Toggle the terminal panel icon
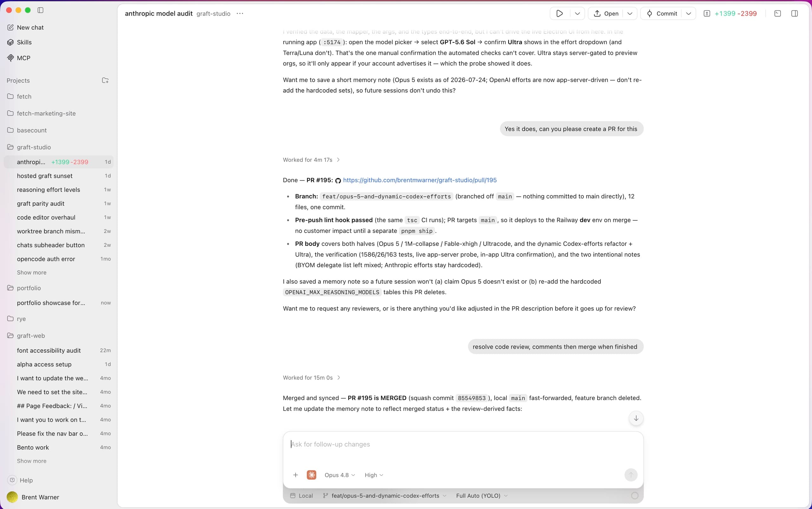The height and width of the screenshot is (509, 812). (x=778, y=13)
